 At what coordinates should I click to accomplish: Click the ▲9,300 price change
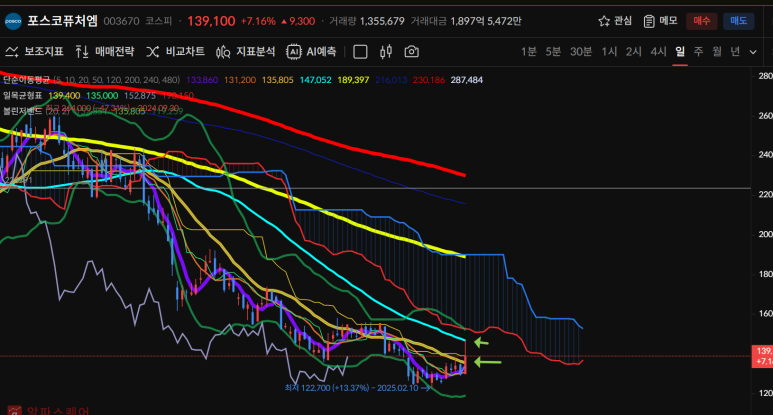tap(298, 21)
